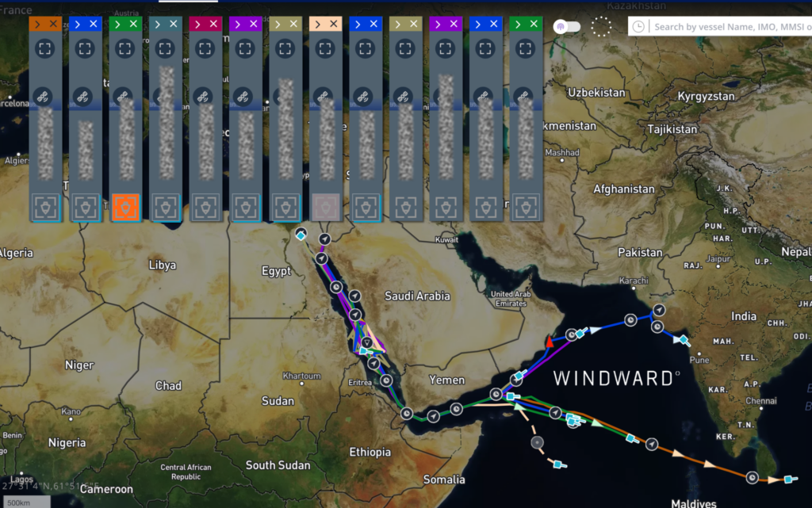This screenshot has width=812, height=508.
Task: Select cyan vessel marker near Pune coast
Action: click(684, 340)
